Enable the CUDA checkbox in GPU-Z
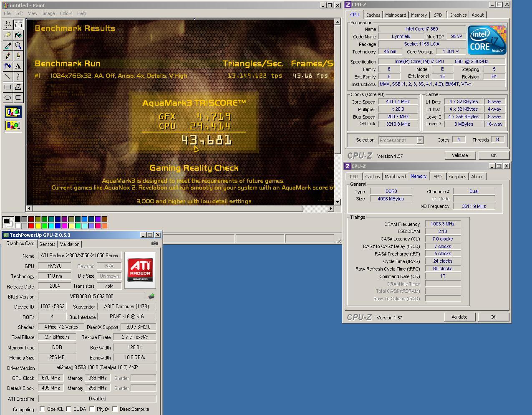Viewport: 532px width, 415px height. pyautogui.click(x=68, y=409)
